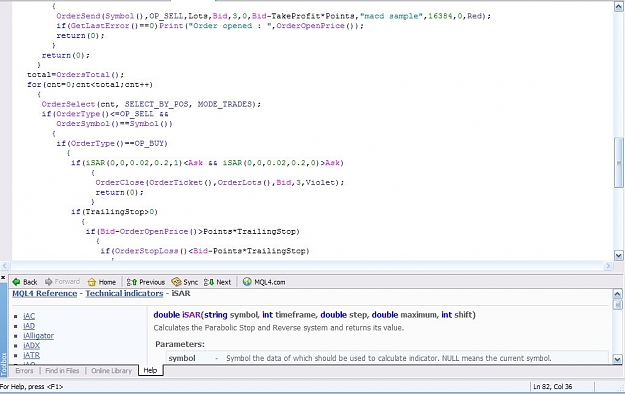
Task: Click the code editor scroll-down arrow
Action: click(x=619, y=256)
